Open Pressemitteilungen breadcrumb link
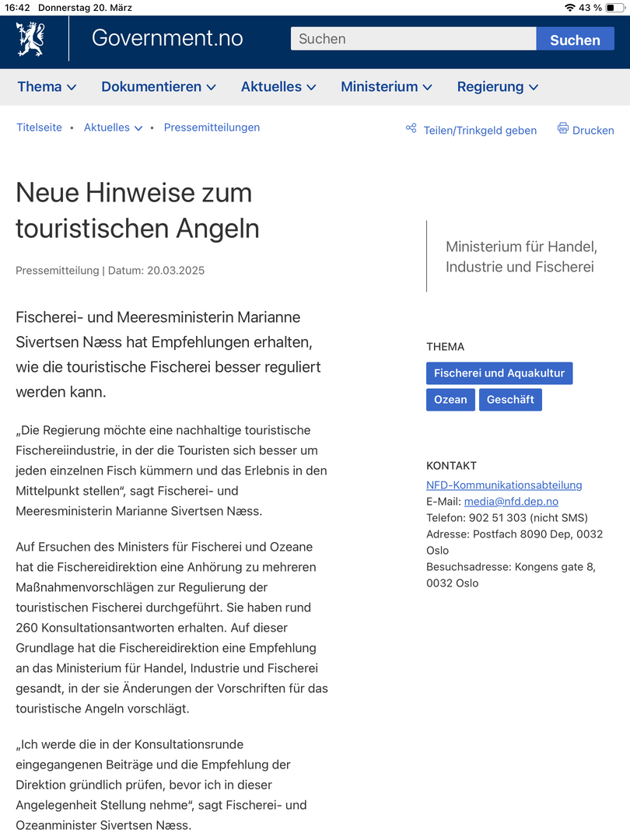The width and height of the screenshot is (630, 840). pos(212,128)
